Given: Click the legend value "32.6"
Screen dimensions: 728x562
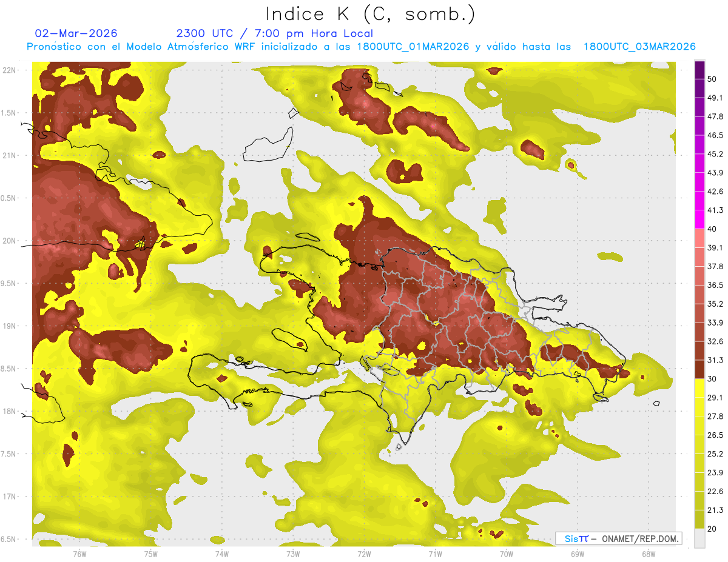Looking at the screenshot, I should pyautogui.click(x=715, y=341).
